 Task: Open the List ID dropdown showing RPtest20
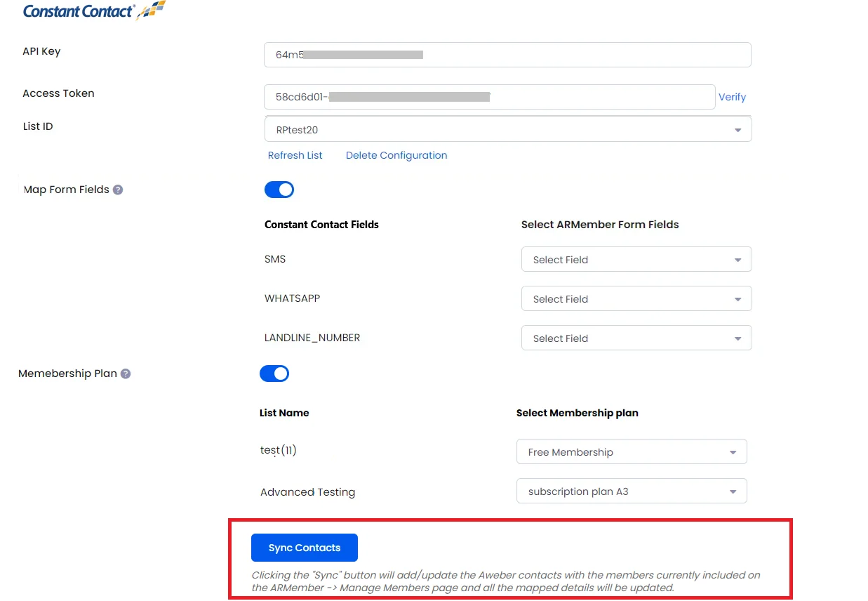point(508,129)
